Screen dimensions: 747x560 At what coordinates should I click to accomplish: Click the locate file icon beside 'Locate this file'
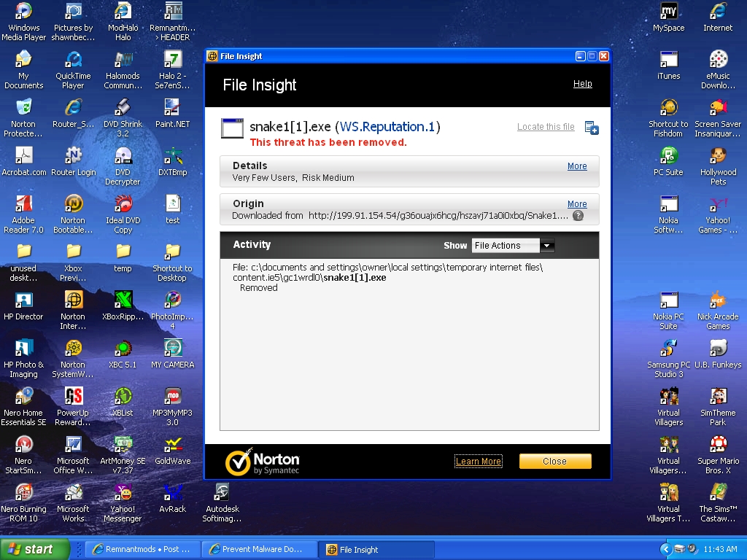pos(592,128)
